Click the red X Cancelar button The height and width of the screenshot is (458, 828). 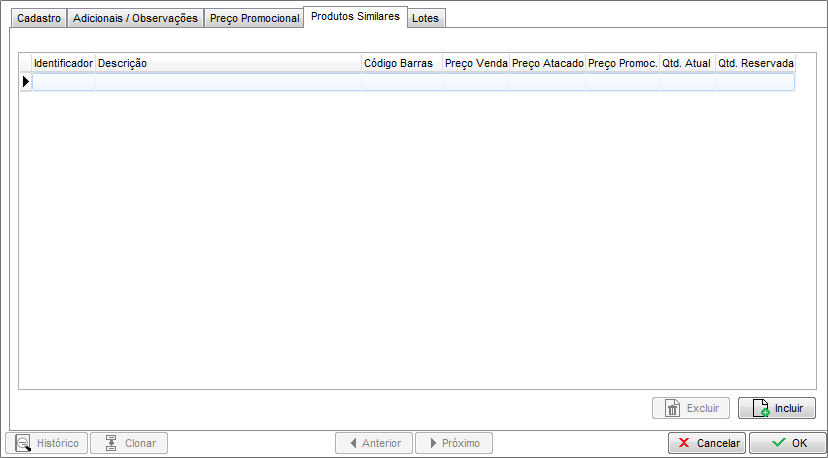[x=707, y=443]
